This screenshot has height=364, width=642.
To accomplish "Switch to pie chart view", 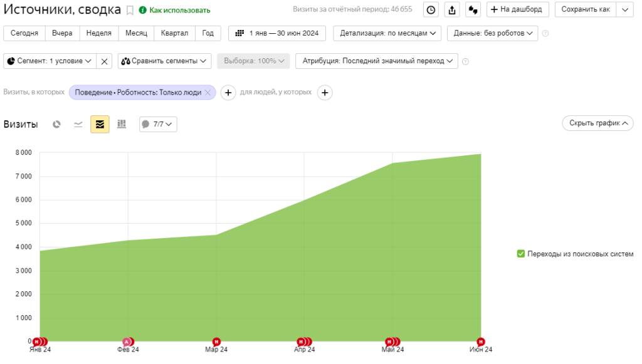I will coord(56,124).
